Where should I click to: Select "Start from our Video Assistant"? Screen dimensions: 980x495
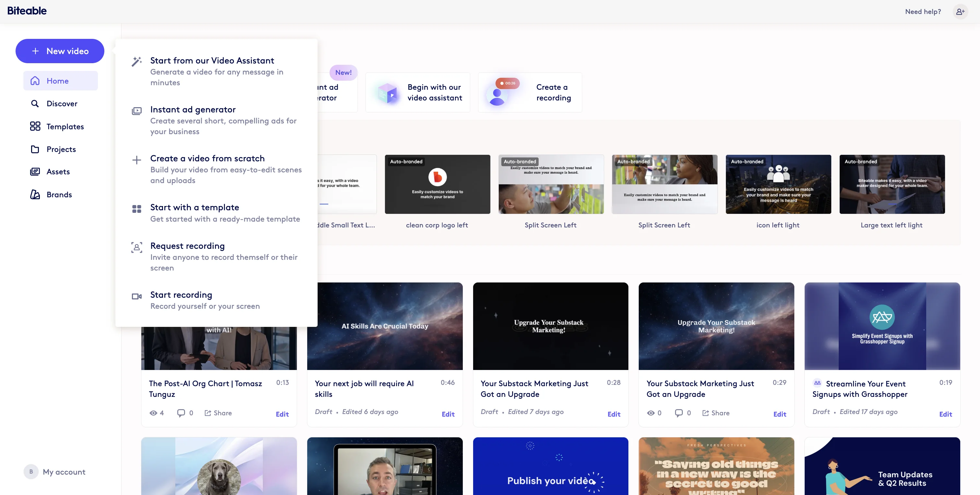point(212,61)
